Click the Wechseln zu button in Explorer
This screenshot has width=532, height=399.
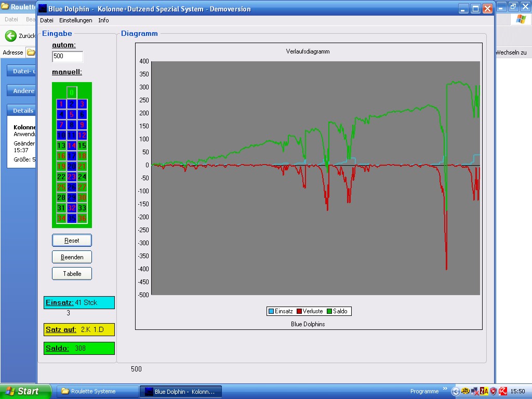coord(511,52)
